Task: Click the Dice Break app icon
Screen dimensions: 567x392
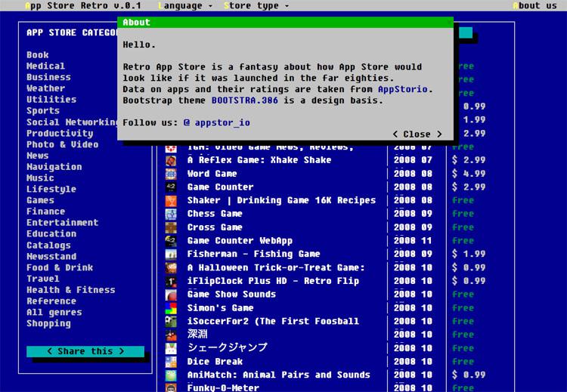Action: tap(172, 362)
